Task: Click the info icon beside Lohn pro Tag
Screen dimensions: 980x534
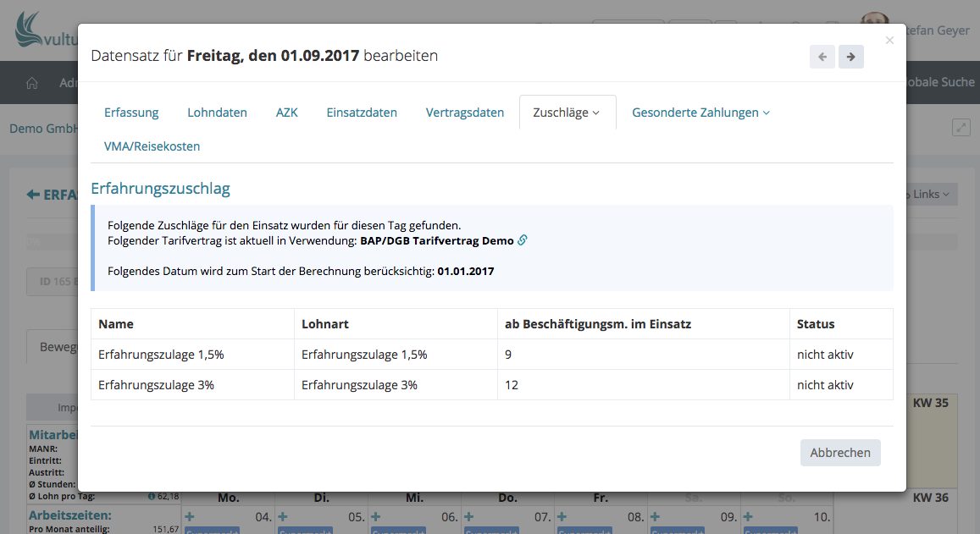Action: (x=152, y=496)
